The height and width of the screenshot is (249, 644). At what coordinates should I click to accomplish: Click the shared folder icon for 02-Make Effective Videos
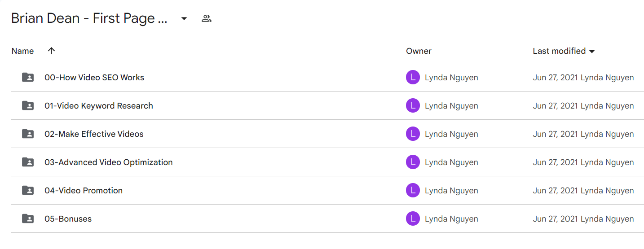(x=28, y=134)
